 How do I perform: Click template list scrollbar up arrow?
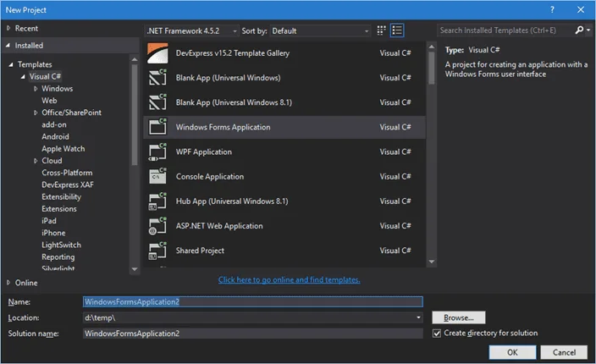click(x=432, y=47)
